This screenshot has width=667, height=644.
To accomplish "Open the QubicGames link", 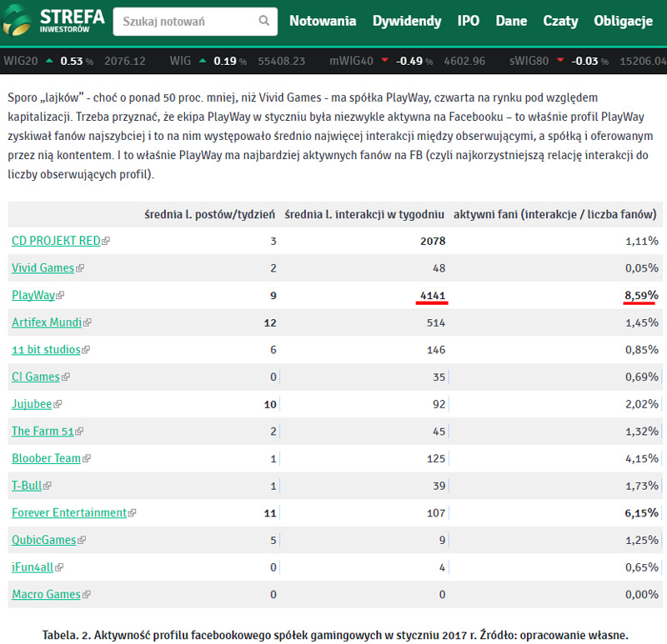I will tap(43, 540).
